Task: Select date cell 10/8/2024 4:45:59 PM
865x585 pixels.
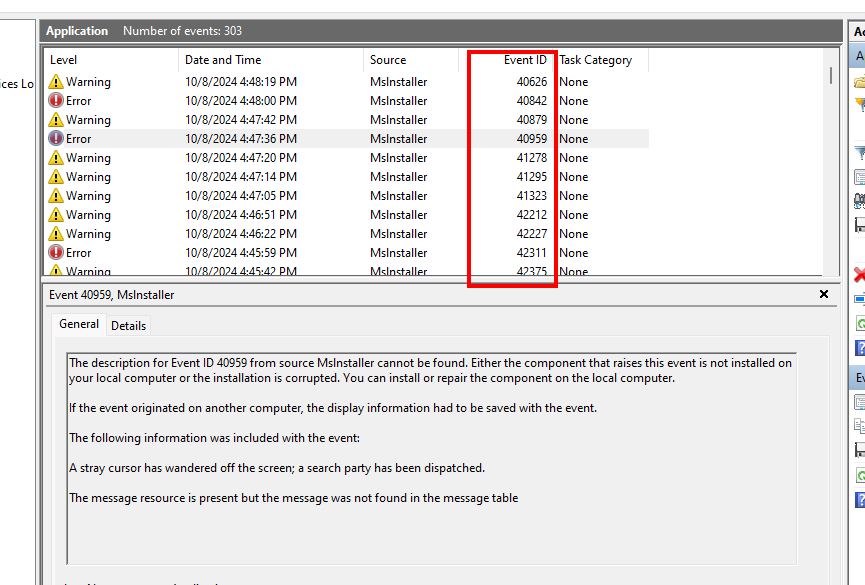Action: 241,253
